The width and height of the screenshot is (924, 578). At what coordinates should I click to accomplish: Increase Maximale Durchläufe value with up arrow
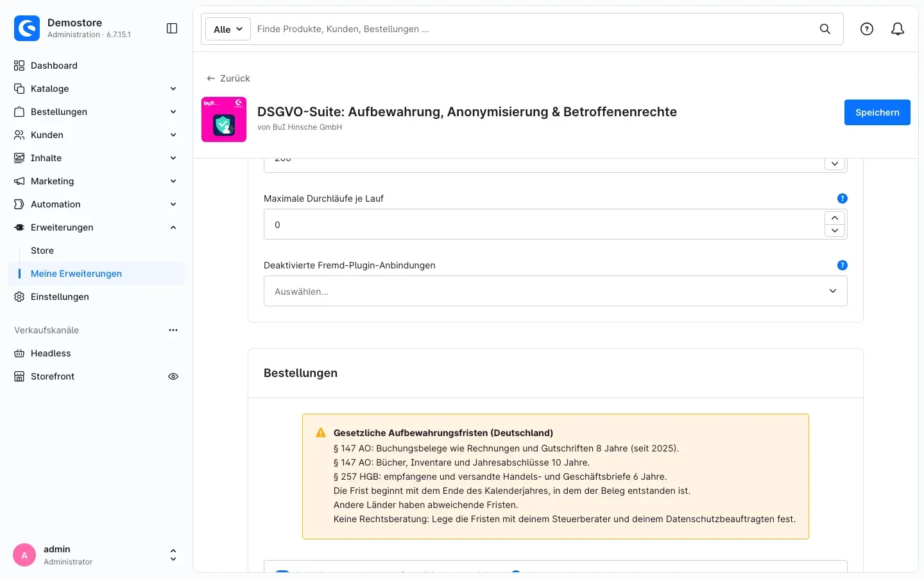[835, 218]
